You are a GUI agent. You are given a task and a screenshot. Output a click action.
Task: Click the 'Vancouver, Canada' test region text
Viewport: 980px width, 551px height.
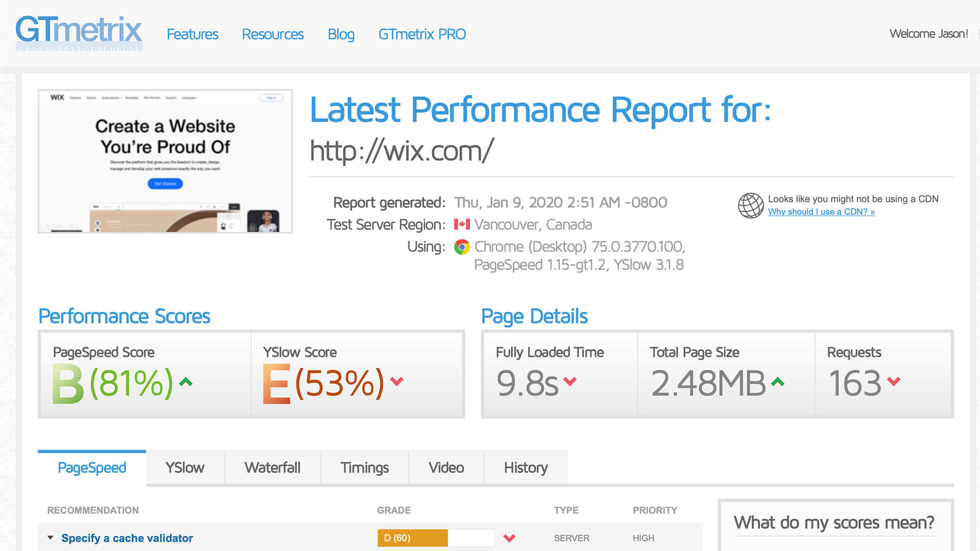pyautogui.click(x=533, y=224)
